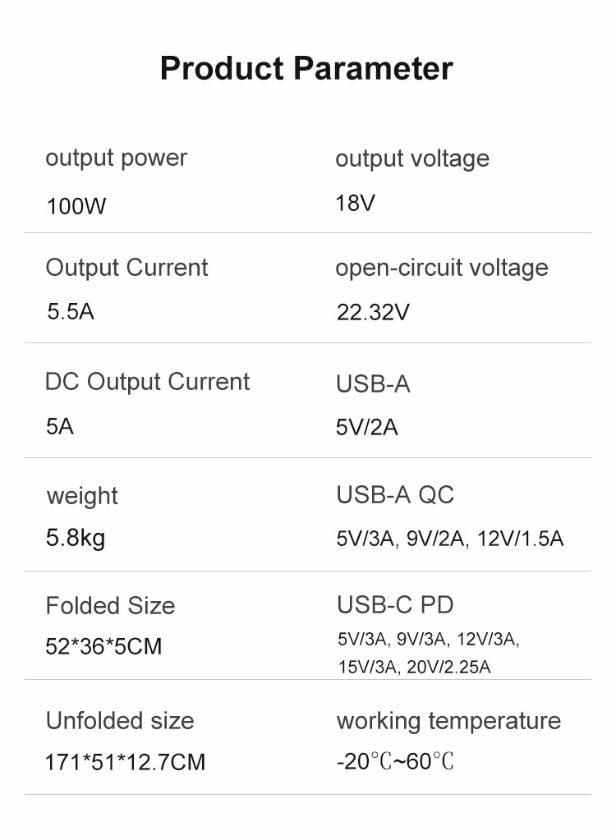Click the 171*51*12.7CM value

[126, 762]
